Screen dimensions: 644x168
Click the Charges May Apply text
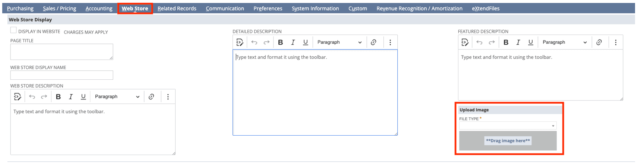pyautogui.click(x=86, y=32)
